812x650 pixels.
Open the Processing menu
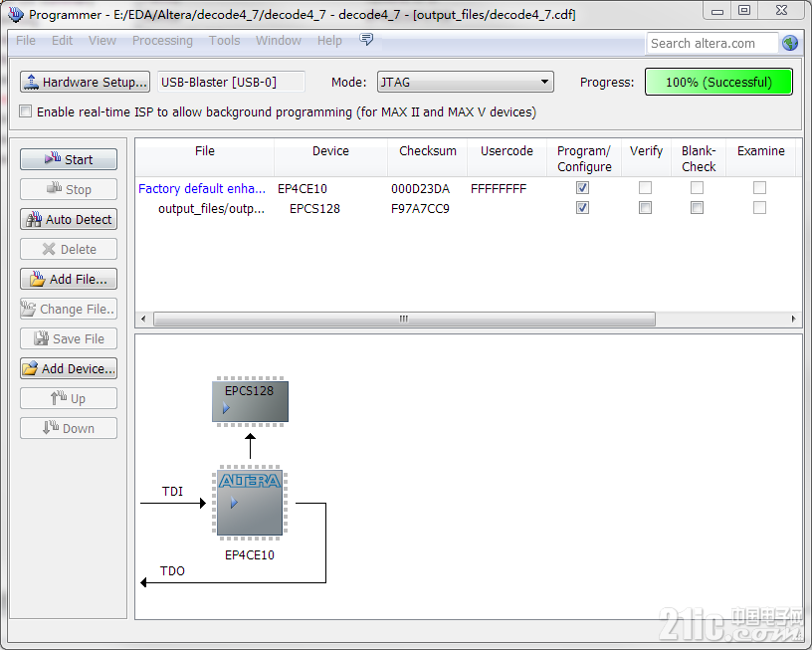coord(162,41)
